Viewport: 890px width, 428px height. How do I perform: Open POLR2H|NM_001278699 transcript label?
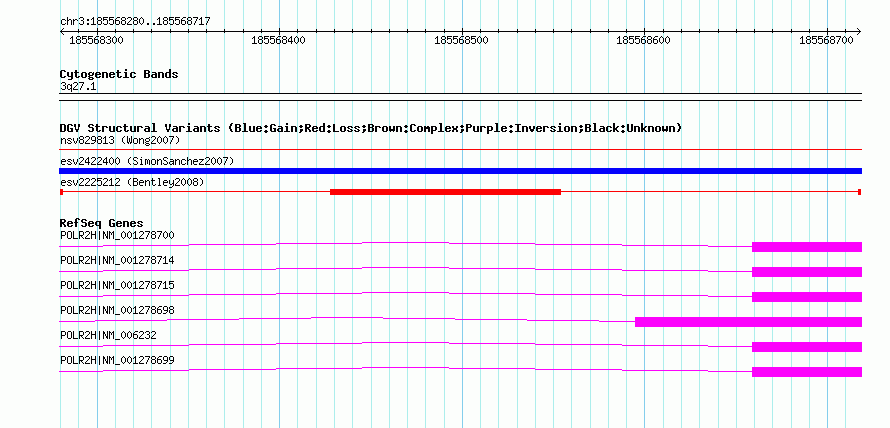point(117,360)
